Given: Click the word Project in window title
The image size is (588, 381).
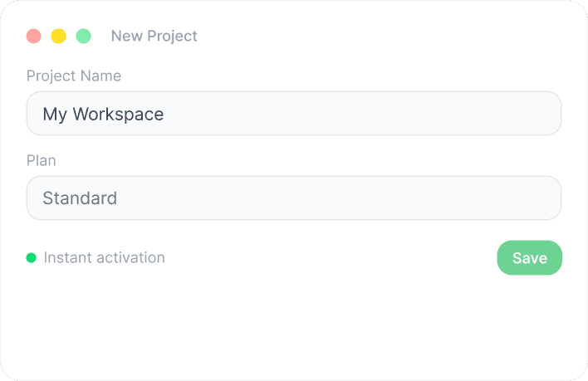Looking at the screenshot, I should click(173, 36).
